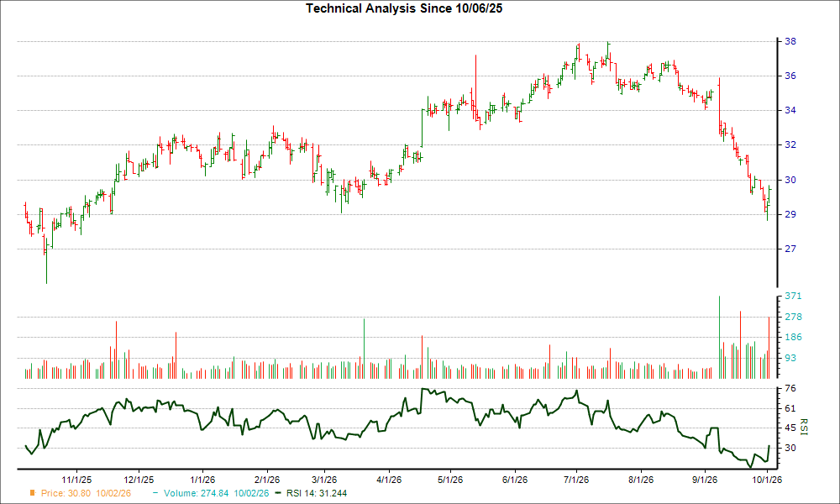Image resolution: width=840 pixels, height=504 pixels.
Task: Click the 45 RSI axis label
Action: click(790, 428)
